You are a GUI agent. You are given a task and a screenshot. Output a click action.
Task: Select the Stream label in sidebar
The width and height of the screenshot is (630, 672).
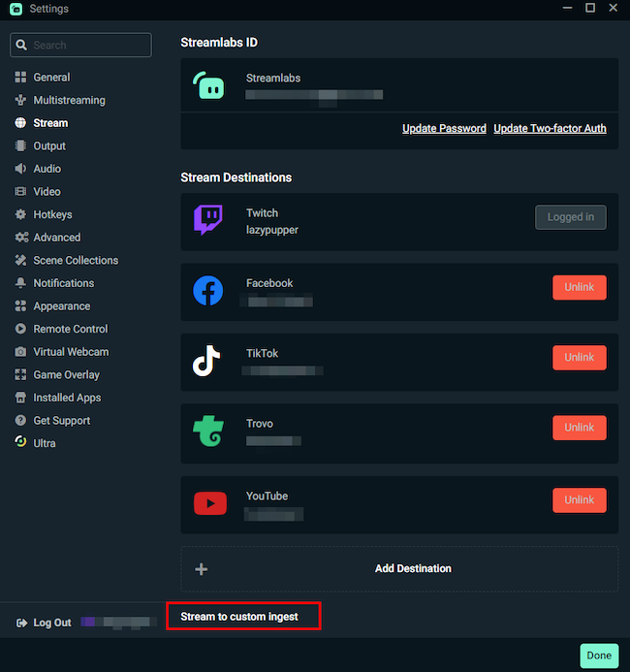tap(50, 123)
